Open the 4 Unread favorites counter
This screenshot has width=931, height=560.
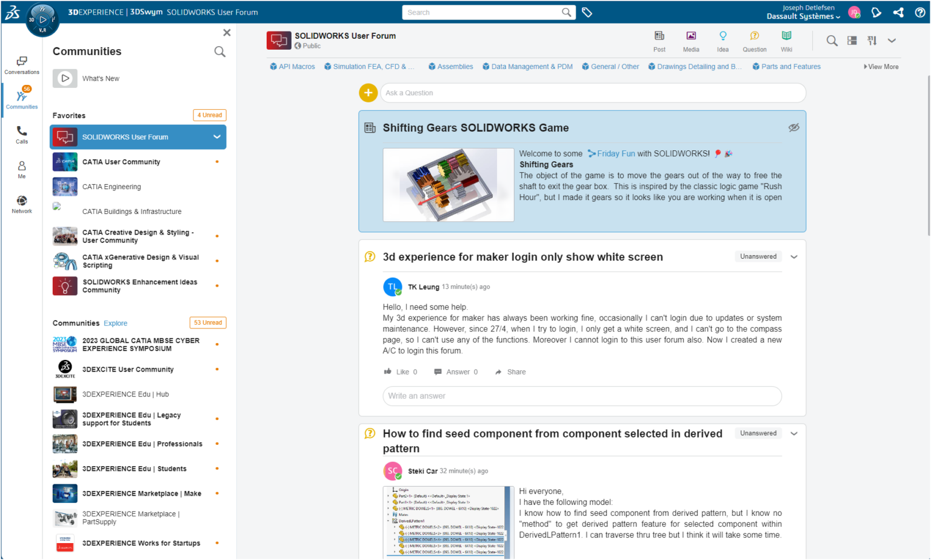pos(209,115)
